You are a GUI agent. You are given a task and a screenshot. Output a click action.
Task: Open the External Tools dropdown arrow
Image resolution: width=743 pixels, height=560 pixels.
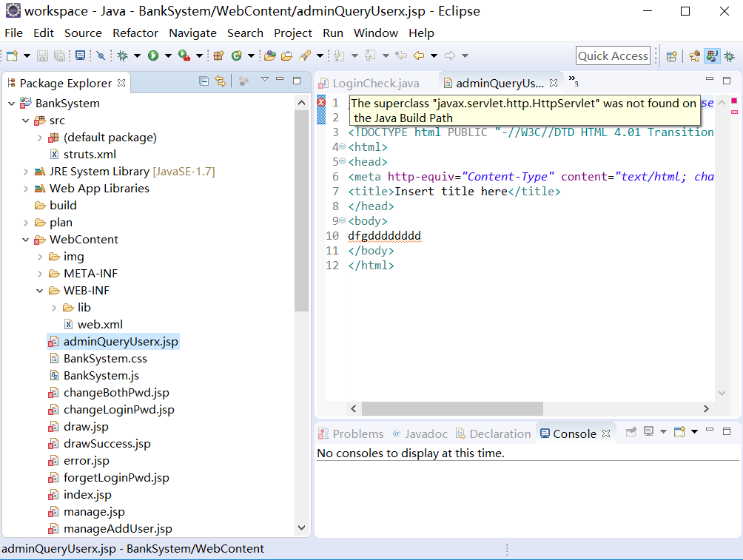(x=200, y=56)
